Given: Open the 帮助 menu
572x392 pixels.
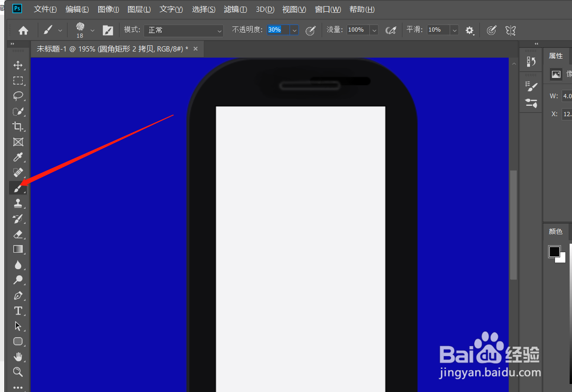Looking at the screenshot, I should [362, 9].
